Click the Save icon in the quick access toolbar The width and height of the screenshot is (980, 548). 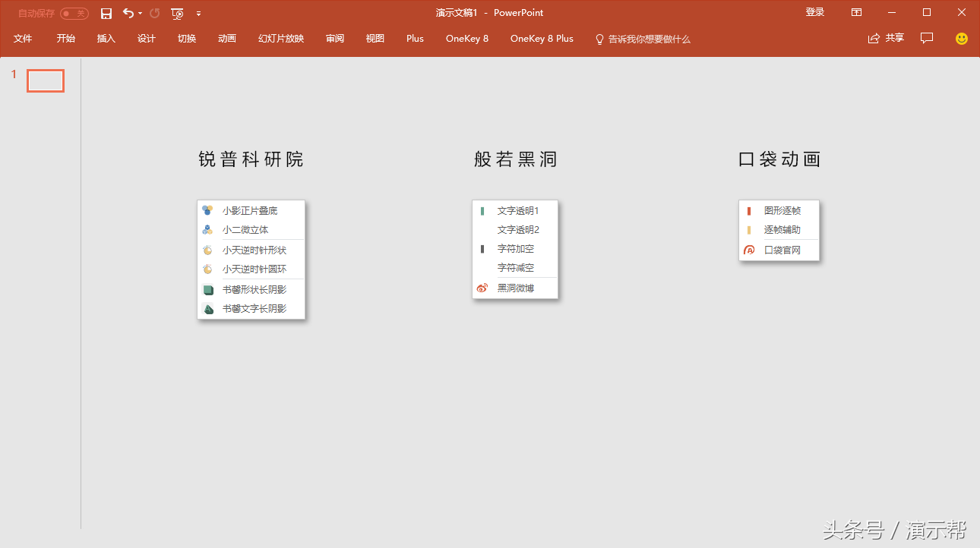point(106,13)
